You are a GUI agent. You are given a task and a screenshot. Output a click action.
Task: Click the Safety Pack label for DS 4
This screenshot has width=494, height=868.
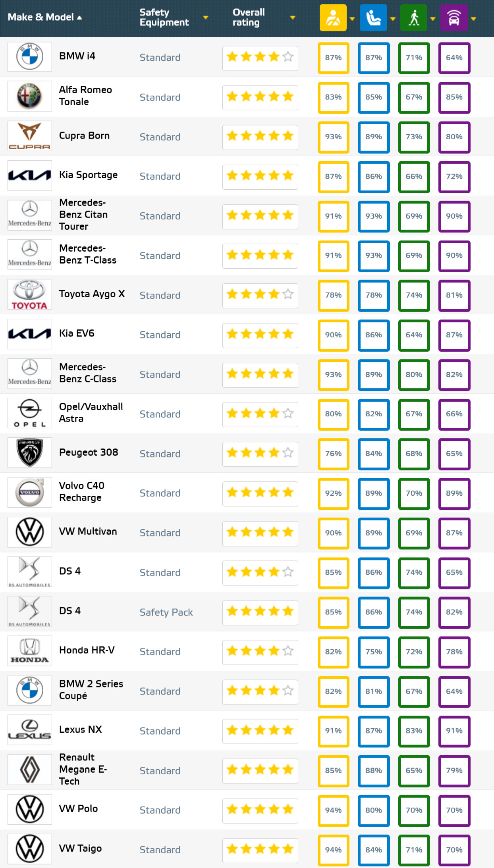pos(166,612)
